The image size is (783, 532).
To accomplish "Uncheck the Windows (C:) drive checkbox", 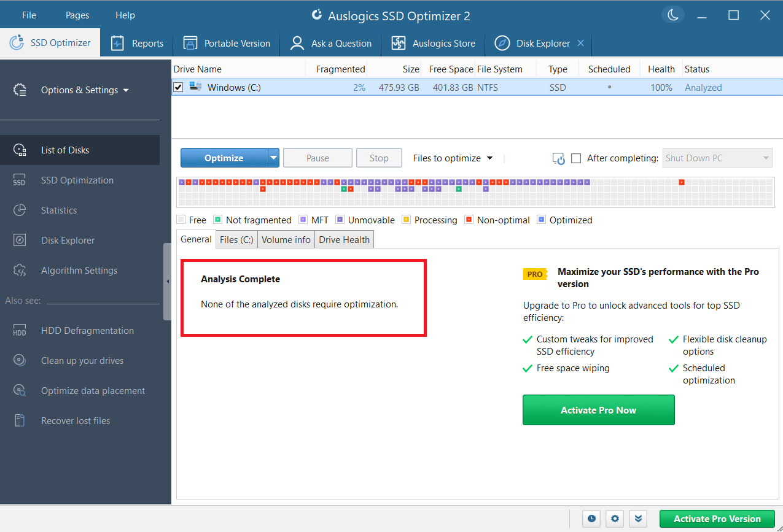I will point(178,88).
